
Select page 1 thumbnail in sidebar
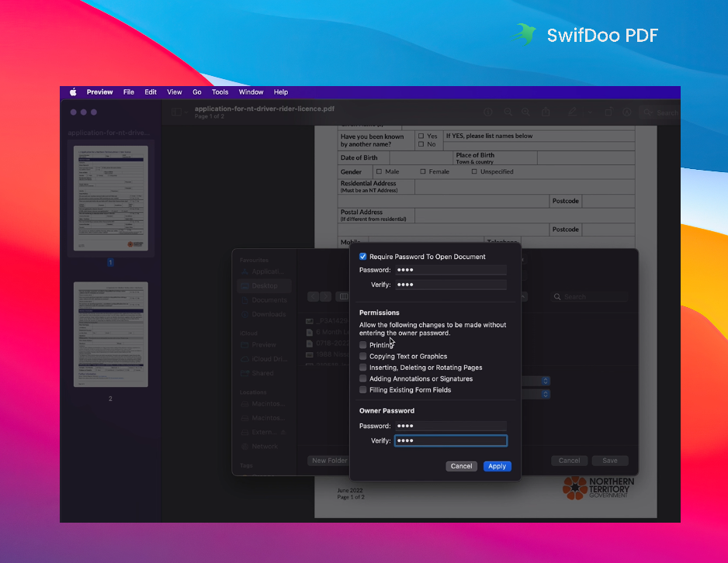[110, 199]
